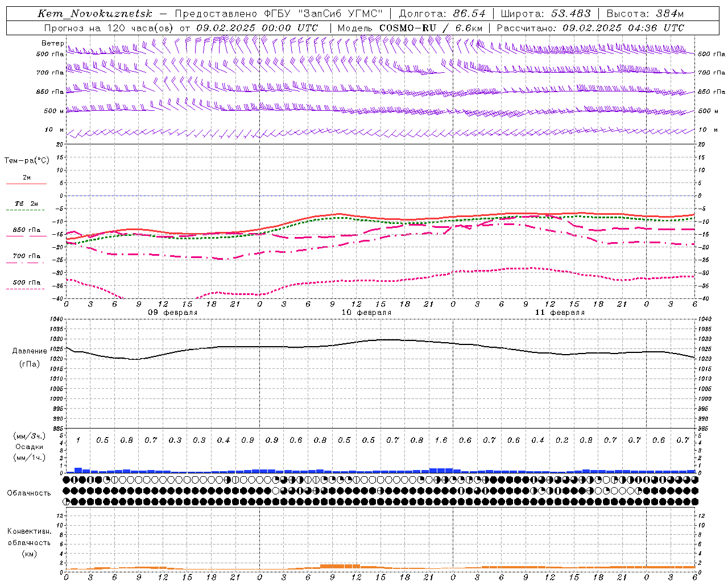Select the 'Предоставлено ФГБУ "ЗапСиб УГМС"' provider text
Screen dimensions: 728x582
coord(279,14)
